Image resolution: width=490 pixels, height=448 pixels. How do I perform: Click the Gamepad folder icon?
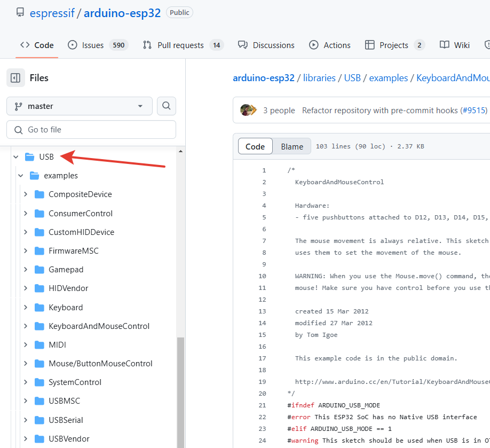pyautogui.click(x=39, y=270)
